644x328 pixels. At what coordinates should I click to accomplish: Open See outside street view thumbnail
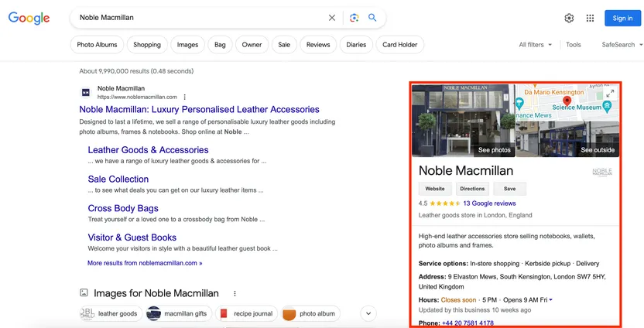click(567, 139)
